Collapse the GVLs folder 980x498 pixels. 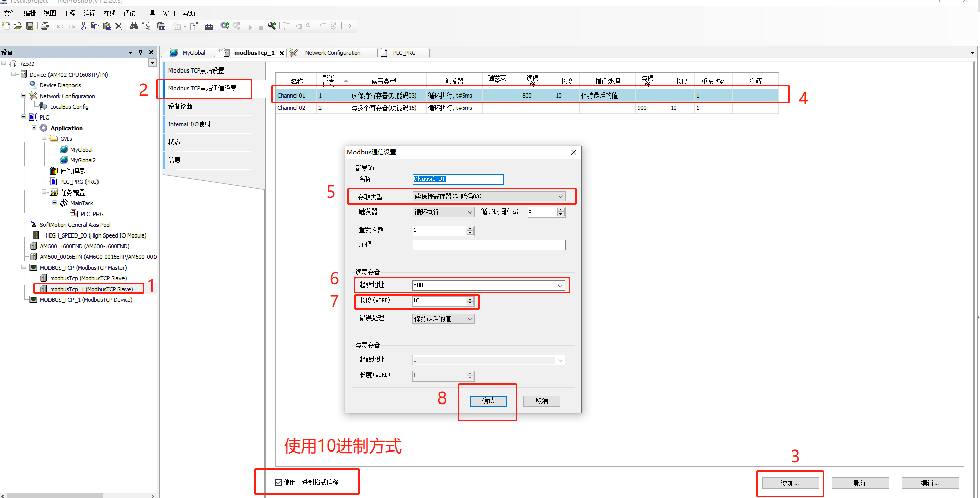tap(44, 138)
